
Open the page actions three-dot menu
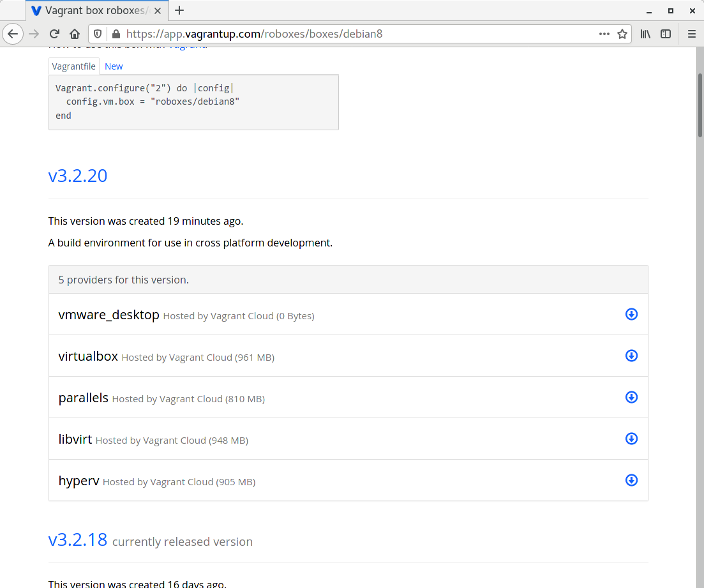pos(604,34)
